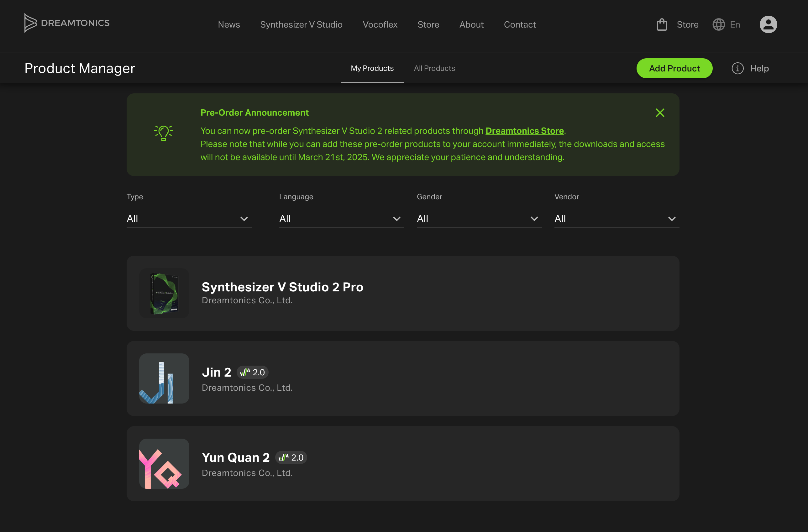Open the shopping bag Store icon
This screenshot has width=808, height=532.
(x=662, y=24)
